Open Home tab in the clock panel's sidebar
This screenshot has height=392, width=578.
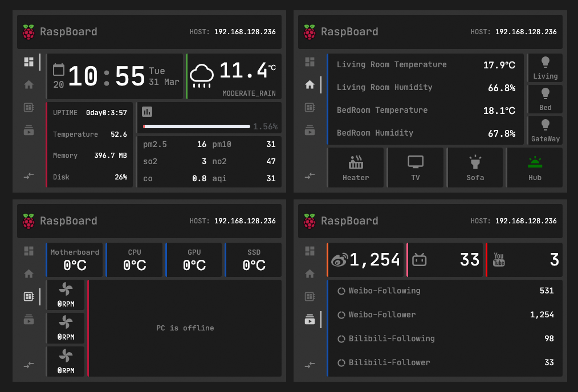(29, 85)
